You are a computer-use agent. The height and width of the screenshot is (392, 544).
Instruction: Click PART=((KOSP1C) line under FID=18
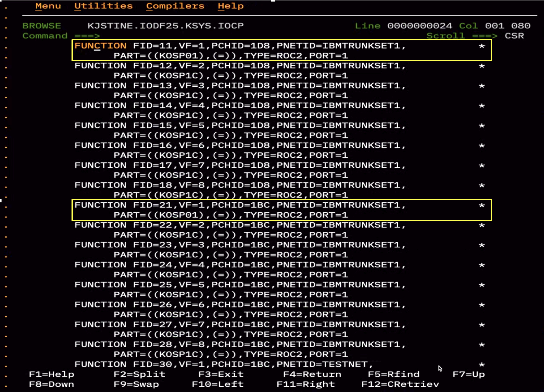coord(231,195)
